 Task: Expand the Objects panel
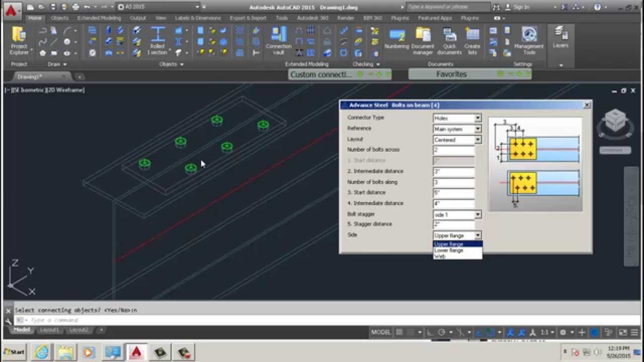[x=171, y=64]
